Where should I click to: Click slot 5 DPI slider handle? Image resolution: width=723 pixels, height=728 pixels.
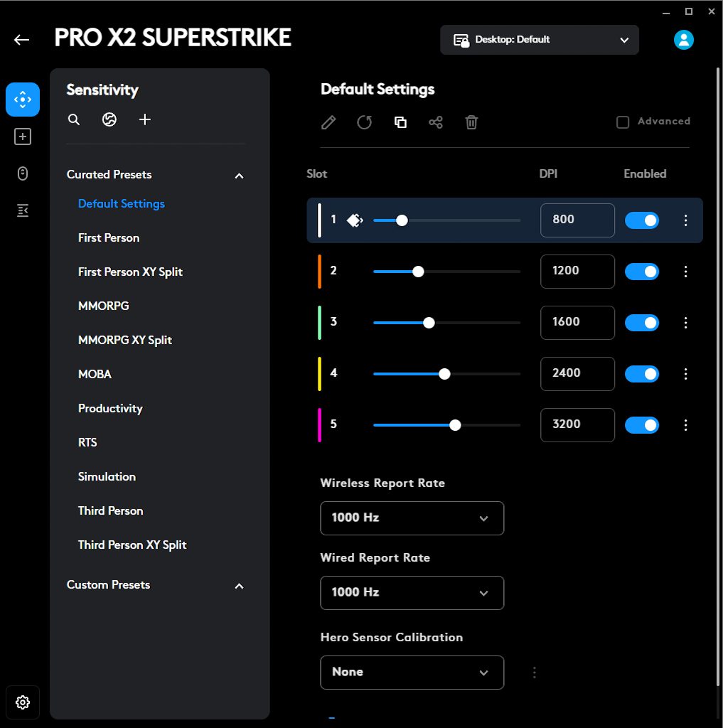tap(455, 425)
